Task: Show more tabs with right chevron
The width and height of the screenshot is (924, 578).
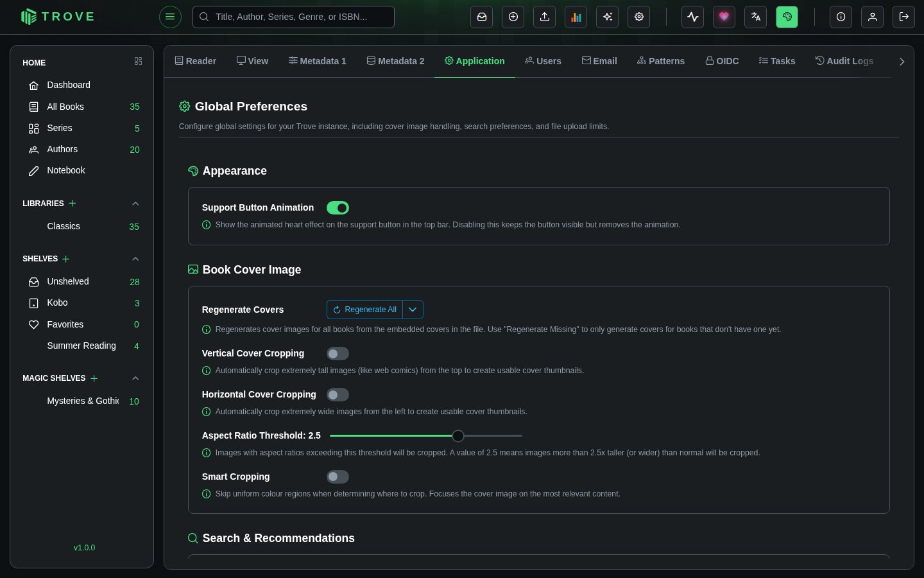Action: pos(902,62)
